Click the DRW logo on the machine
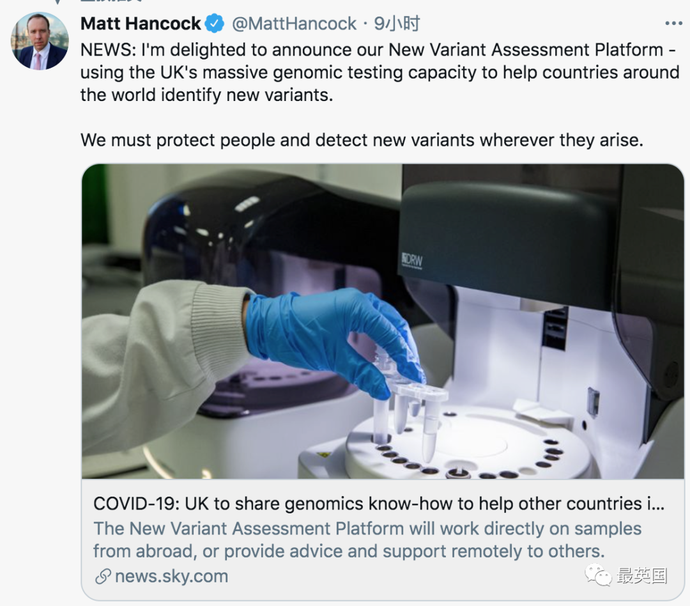Screen dimensions: 690x606 (x=412, y=260)
